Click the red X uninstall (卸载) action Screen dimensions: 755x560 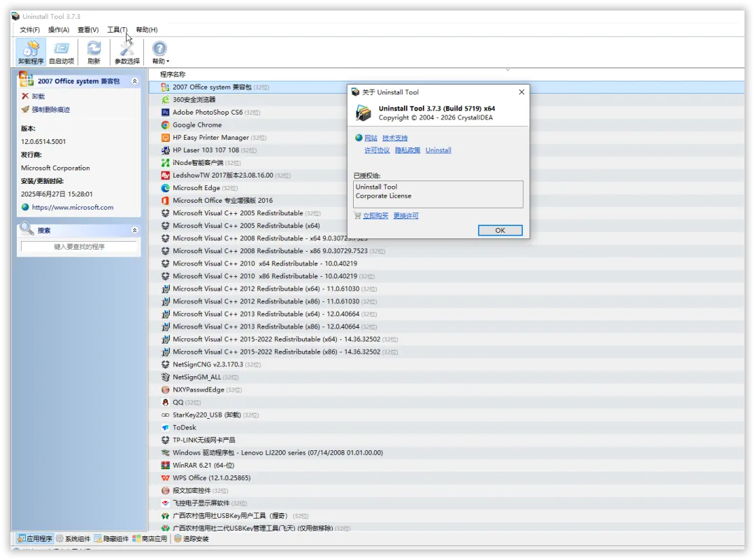[33, 96]
